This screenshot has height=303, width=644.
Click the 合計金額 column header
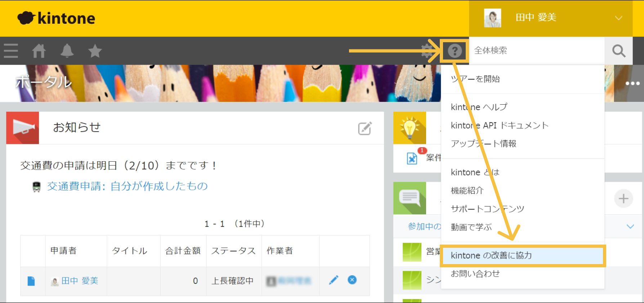click(x=183, y=251)
